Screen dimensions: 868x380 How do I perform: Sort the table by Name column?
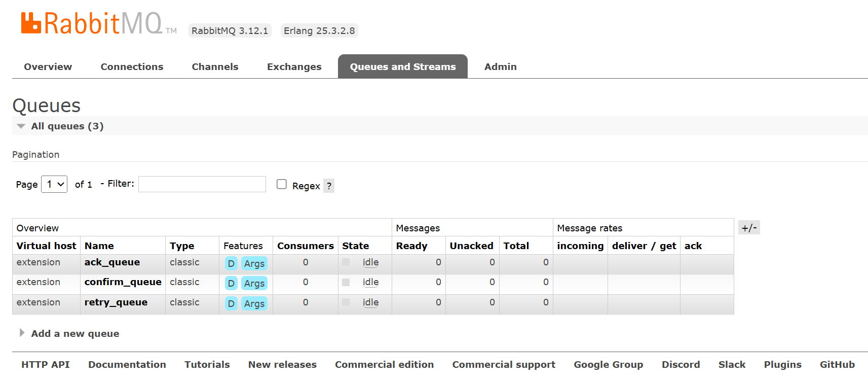(x=99, y=246)
